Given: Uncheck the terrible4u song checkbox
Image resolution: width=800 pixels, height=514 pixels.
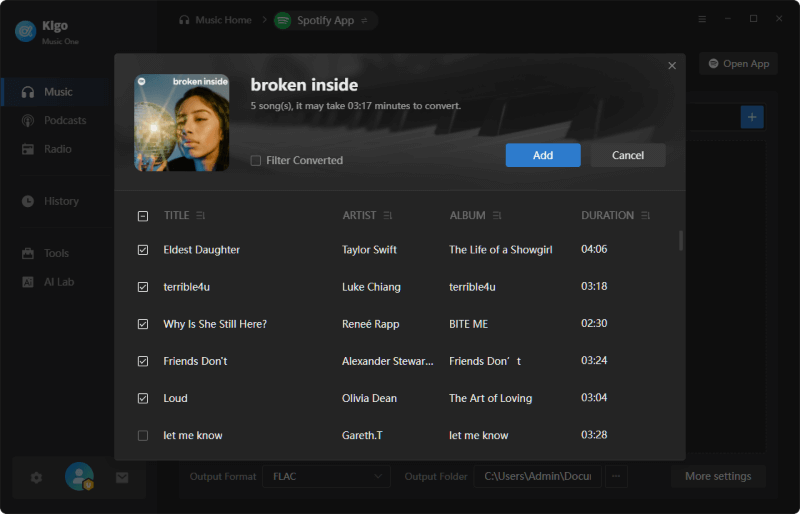Looking at the screenshot, I should click(143, 287).
